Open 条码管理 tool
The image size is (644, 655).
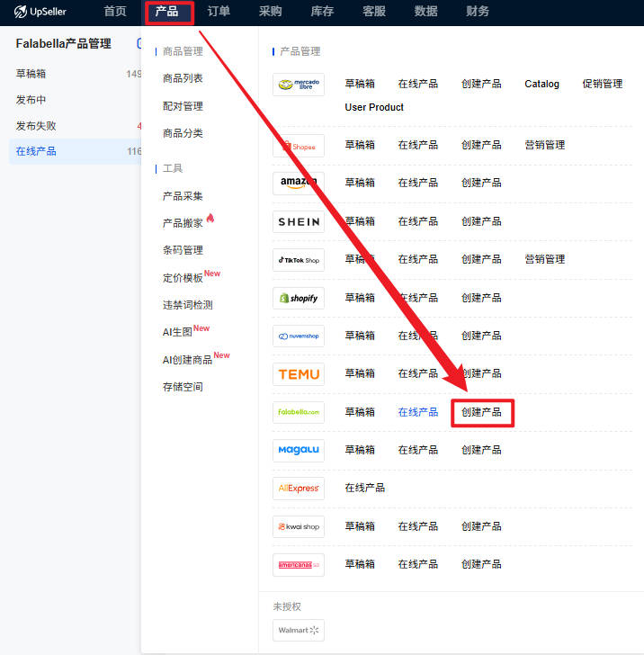point(183,250)
